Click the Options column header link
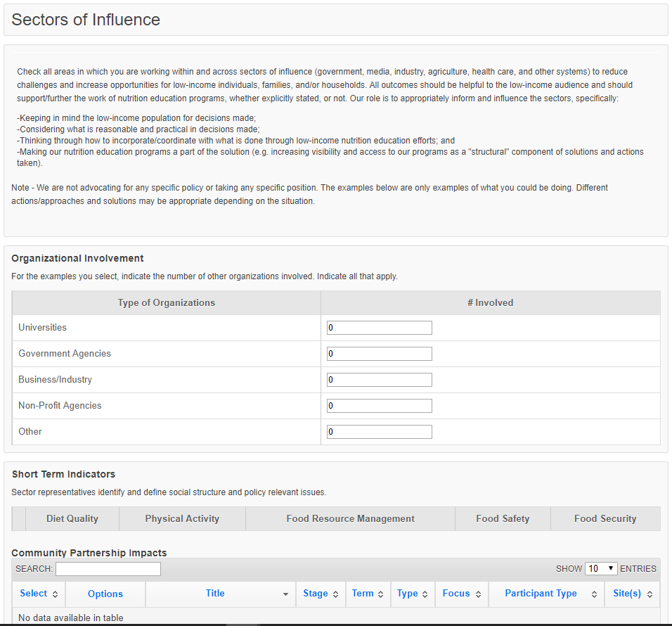The image size is (672, 626). [x=105, y=594]
